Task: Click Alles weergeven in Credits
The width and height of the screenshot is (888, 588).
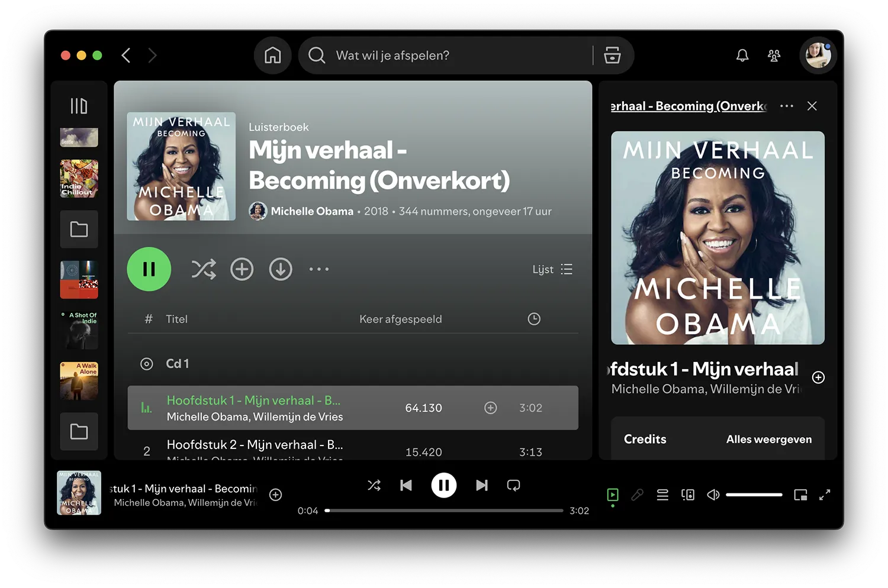Action: [769, 440]
